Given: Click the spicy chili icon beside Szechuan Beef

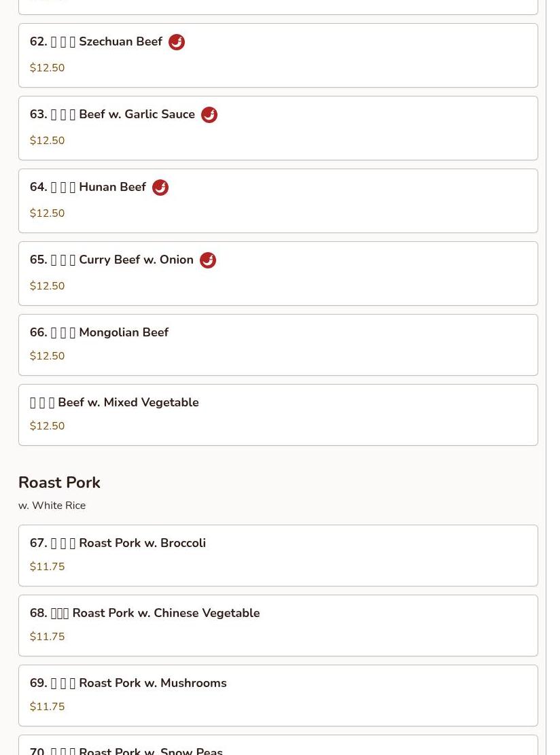Looking at the screenshot, I should pyautogui.click(x=177, y=42).
